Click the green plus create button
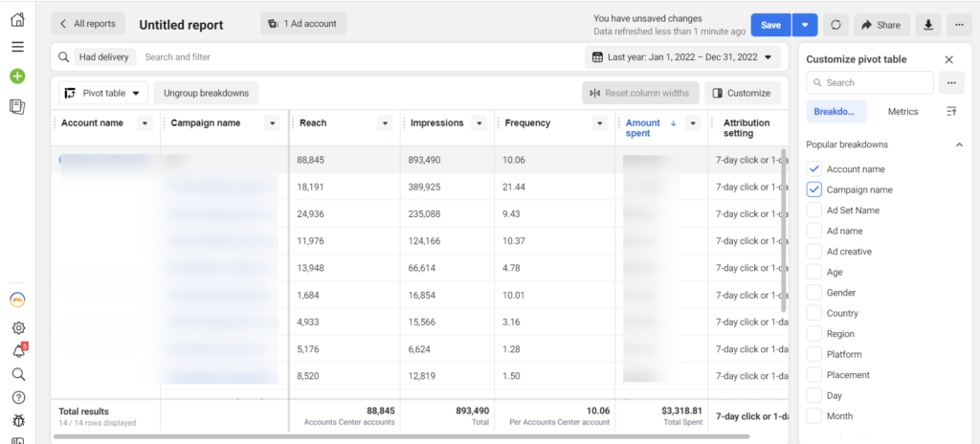980x444 pixels. click(x=17, y=77)
